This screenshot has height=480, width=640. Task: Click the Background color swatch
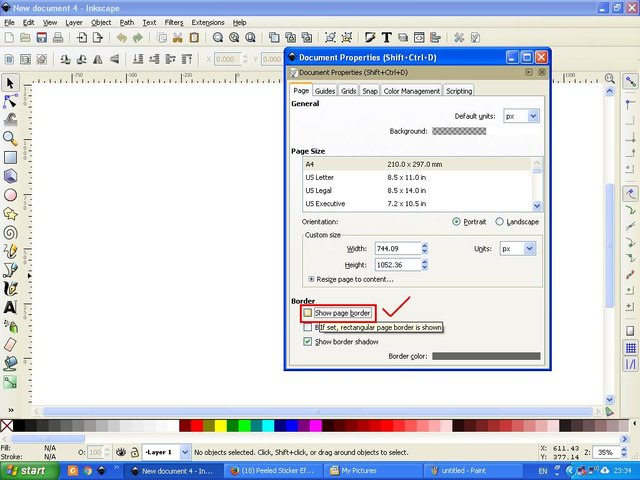pos(459,131)
